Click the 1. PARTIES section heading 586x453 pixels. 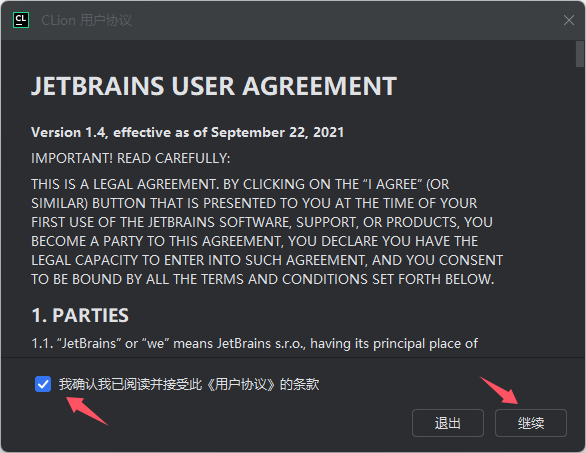tap(80, 315)
